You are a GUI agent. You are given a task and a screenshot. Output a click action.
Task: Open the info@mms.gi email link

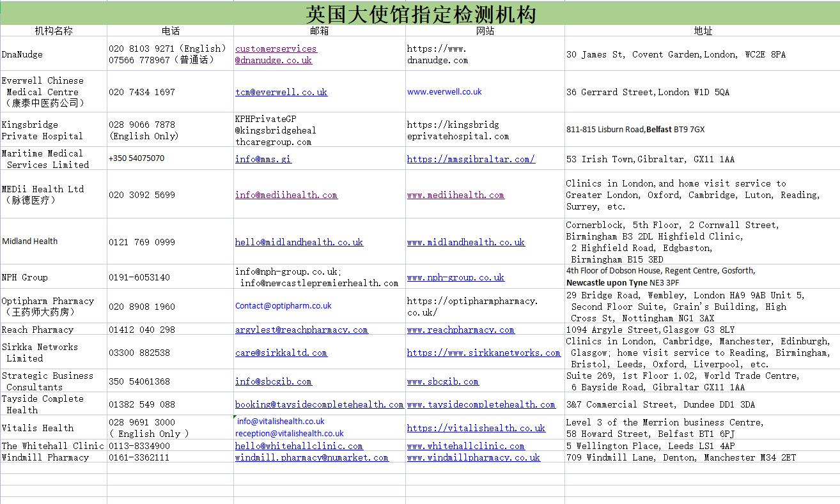coord(263,159)
